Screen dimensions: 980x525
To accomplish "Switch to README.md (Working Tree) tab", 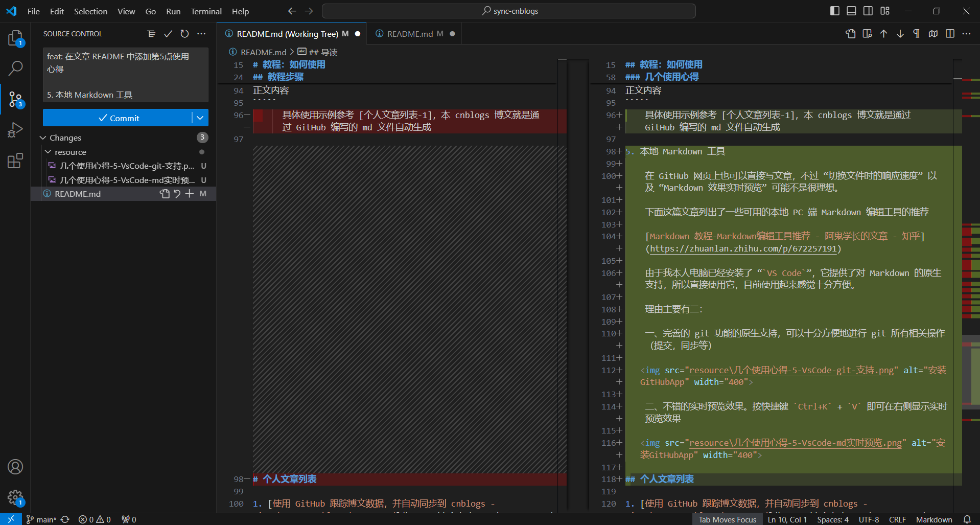I will coord(292,34).
